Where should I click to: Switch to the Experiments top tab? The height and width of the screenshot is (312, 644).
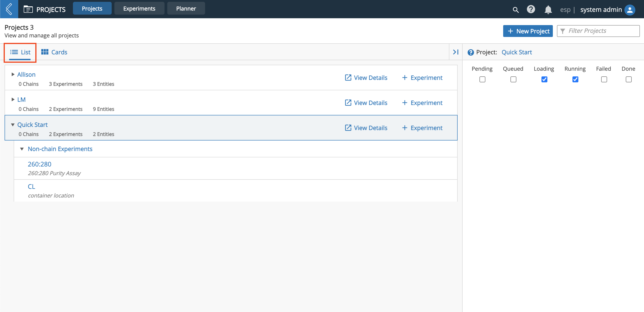click(x=139, y=8)
